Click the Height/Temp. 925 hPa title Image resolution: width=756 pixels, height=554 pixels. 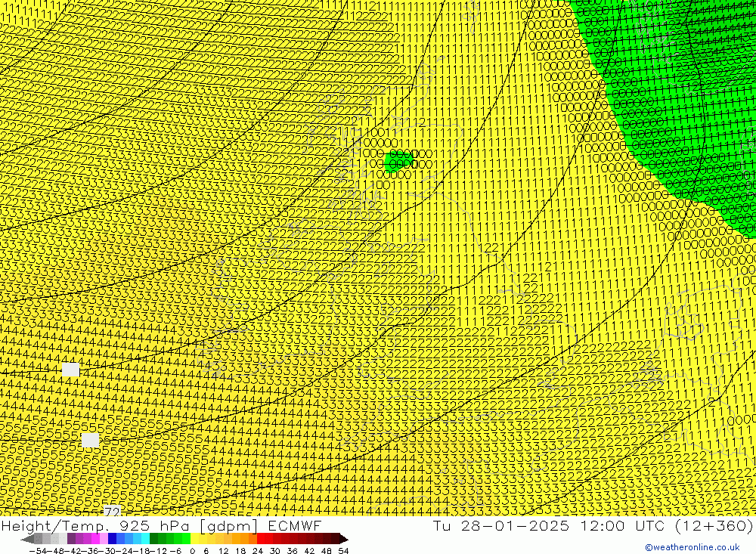click(x=95, y=525)
